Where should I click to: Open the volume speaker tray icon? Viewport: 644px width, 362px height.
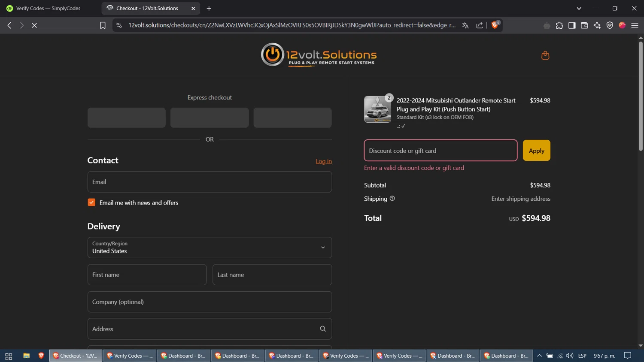pos(570,356)
